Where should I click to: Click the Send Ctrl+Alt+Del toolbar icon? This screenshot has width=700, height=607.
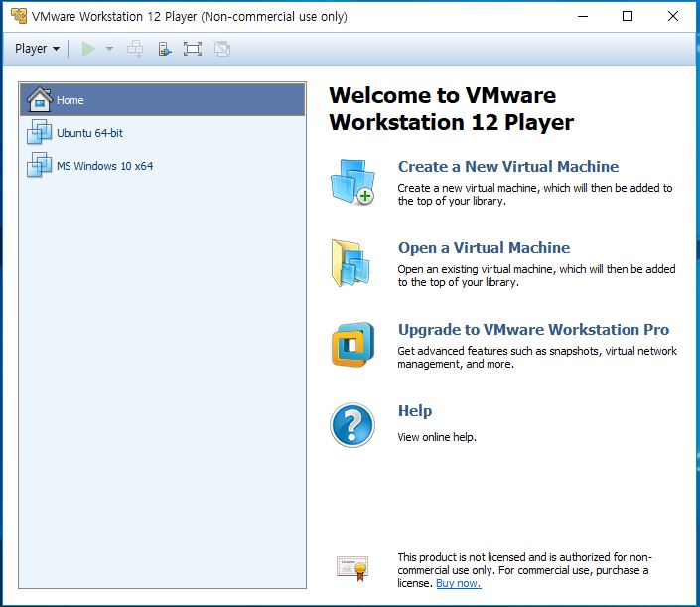click(x=135, y=49)
